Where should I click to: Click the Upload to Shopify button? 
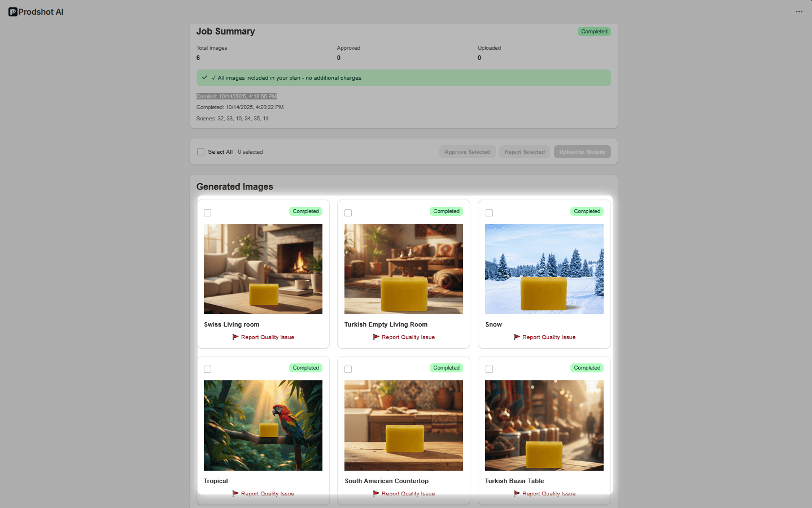click(582, 151)
